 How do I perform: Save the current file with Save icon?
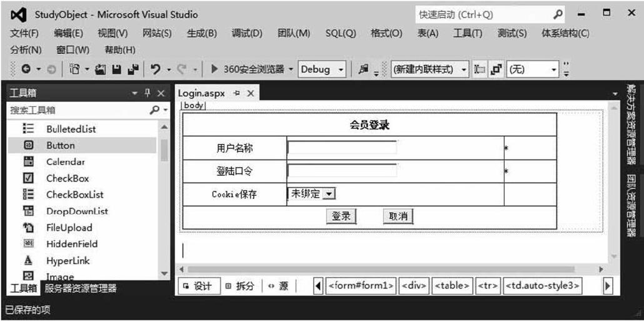(x=117, y=69)
